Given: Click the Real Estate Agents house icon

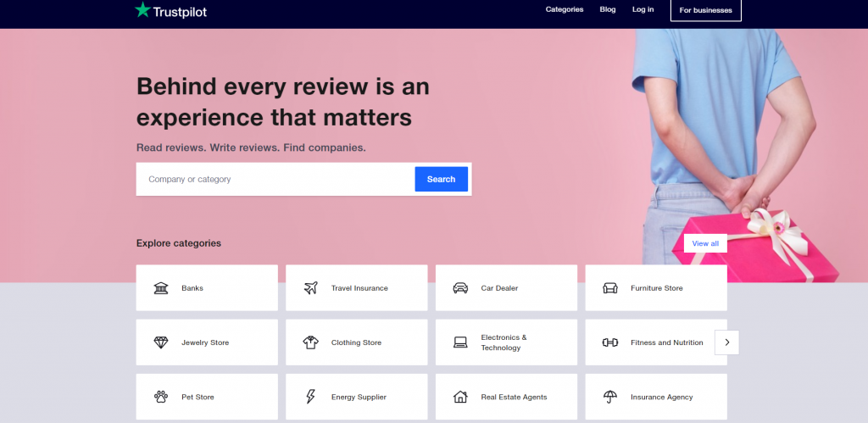Looking at the screenshot, I should click(460, 397).
